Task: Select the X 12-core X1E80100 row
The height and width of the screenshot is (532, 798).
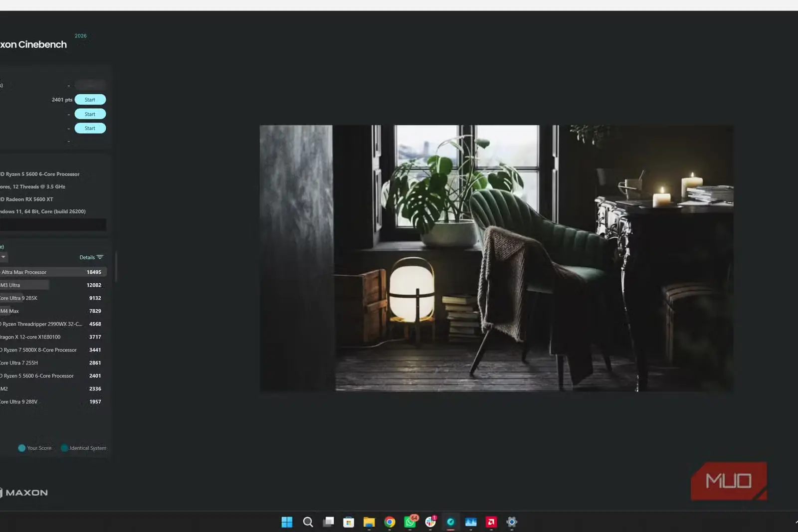Action: (x=53, y=337)
